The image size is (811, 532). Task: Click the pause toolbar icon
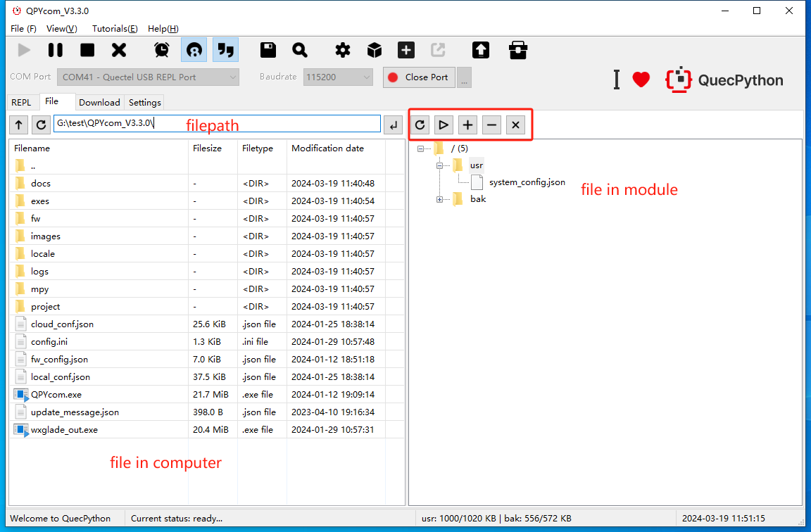[x=56, y=50]
